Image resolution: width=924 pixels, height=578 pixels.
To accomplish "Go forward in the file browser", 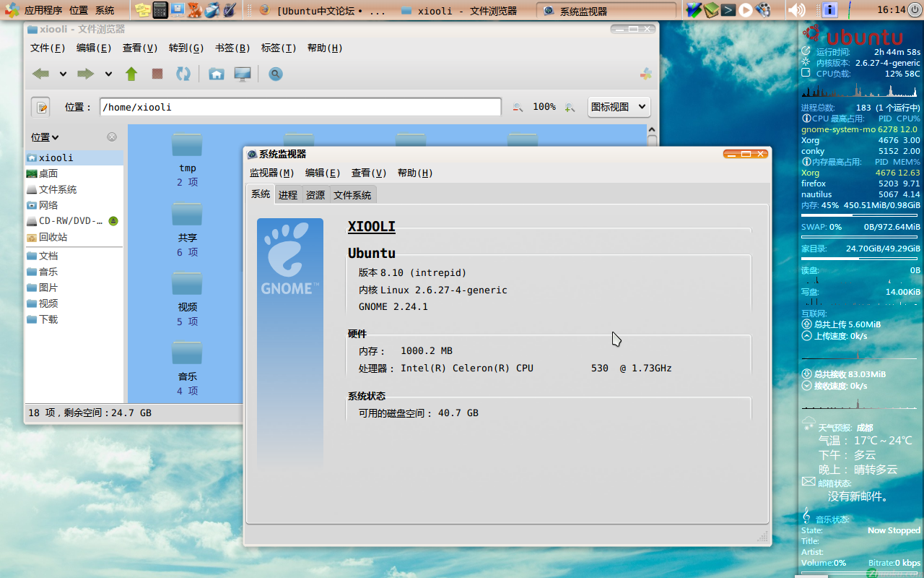I will click(86, 74).
